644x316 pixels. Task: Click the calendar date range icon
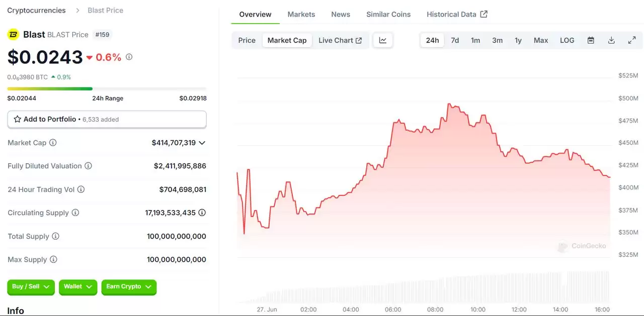(591, 40)
